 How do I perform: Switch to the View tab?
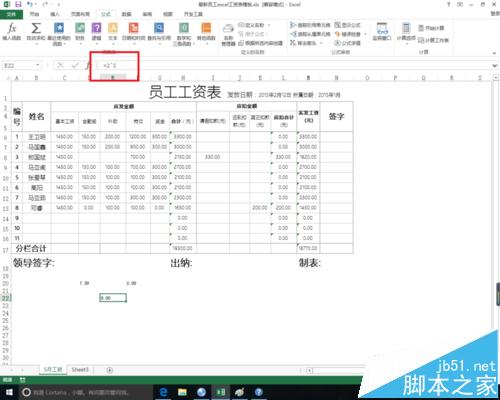click(168, 14)
